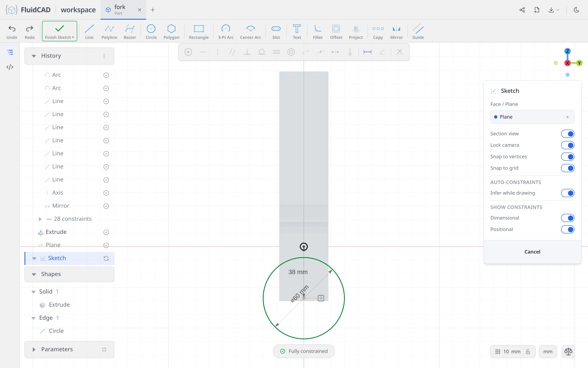
Task: Turn off Snap to vertices
Action: (568, 156)
